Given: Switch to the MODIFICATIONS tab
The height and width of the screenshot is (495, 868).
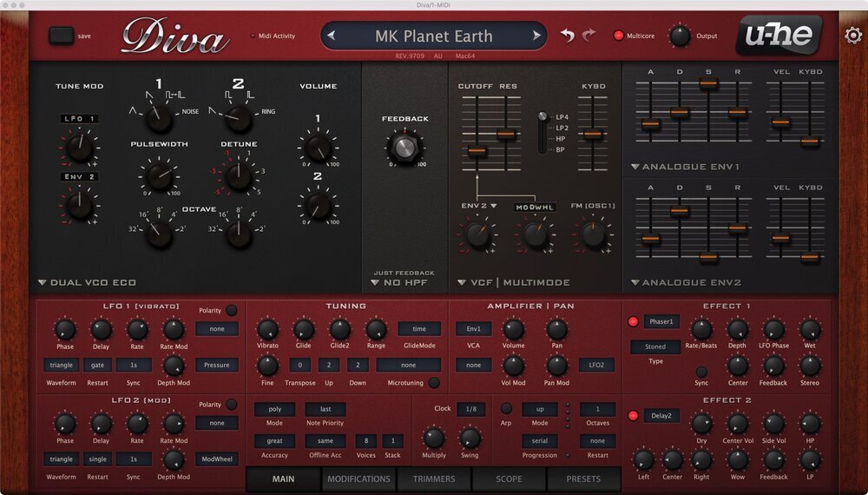Looking at the screenshot, I should point(358,479).
